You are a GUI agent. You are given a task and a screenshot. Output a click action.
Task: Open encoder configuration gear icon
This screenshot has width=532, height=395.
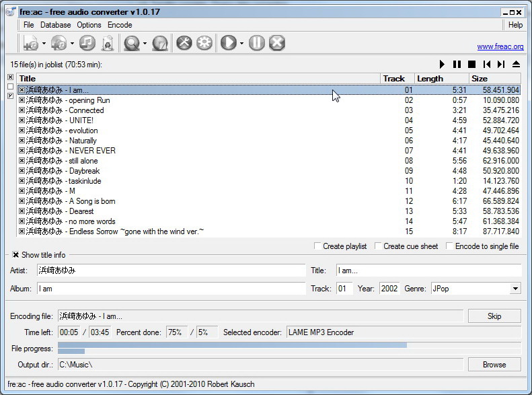pyautogui.click(x=204, y=43)
